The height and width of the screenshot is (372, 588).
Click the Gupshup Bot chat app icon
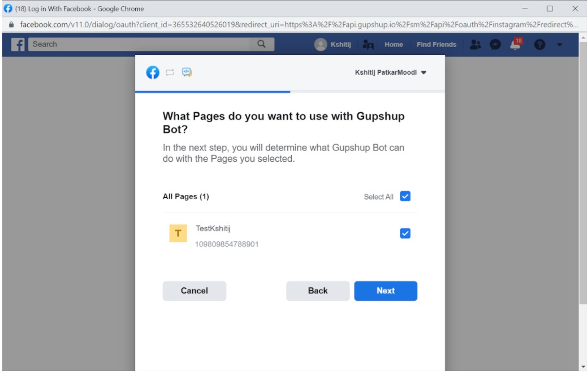click(187, 72)
